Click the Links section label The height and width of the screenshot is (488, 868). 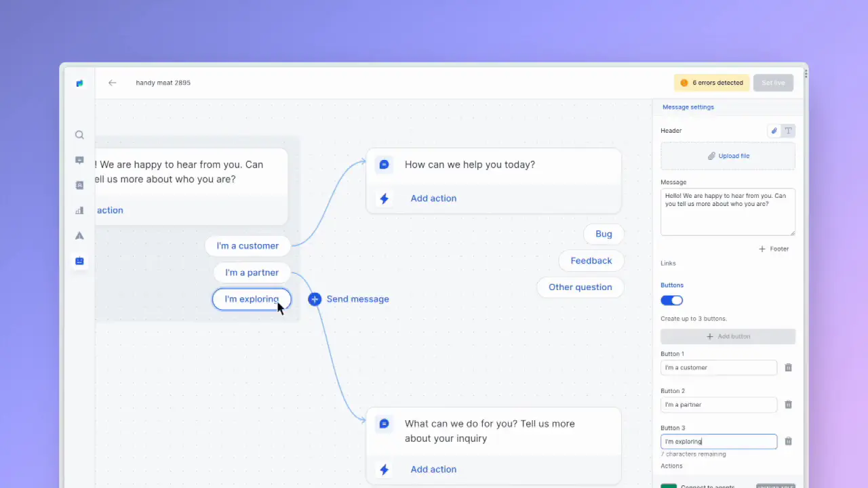[x=668, y=263]
